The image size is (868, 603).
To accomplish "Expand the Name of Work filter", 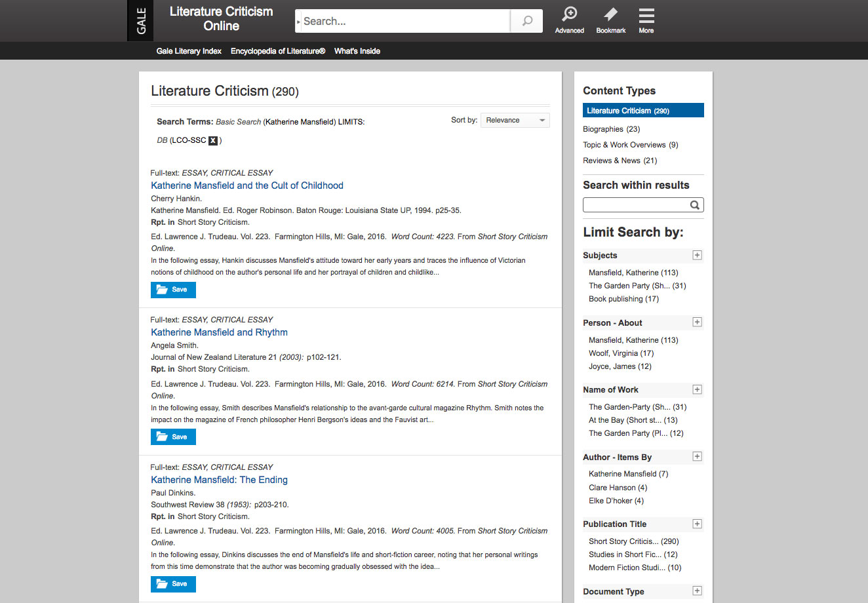I will [697, 389].
